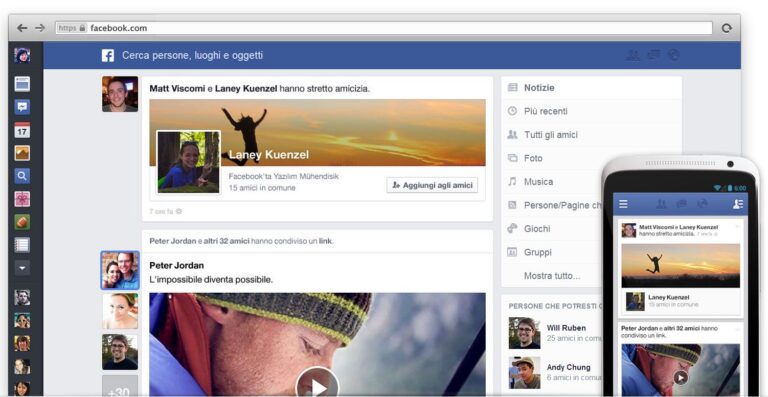Click the magnifier search icon in the sidebar
This screenshot has height=397, width=768.
(22, 176)
